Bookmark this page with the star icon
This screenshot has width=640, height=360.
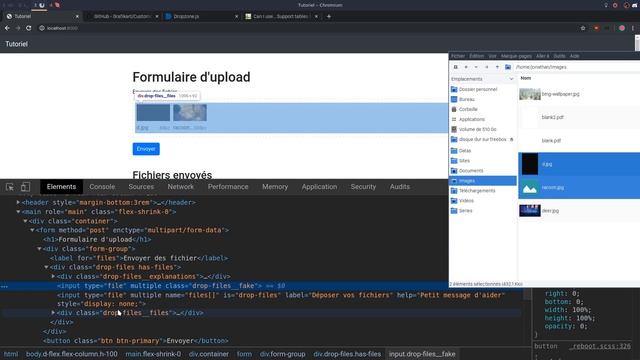click(x=583, y=28)
